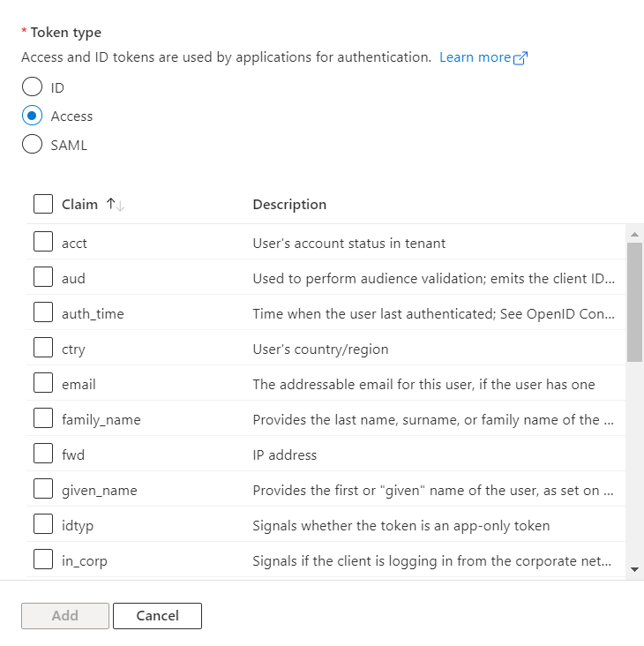Click the Claim column sort arrows icon
The image size is (644, 646).
click(x=116, y=205)
